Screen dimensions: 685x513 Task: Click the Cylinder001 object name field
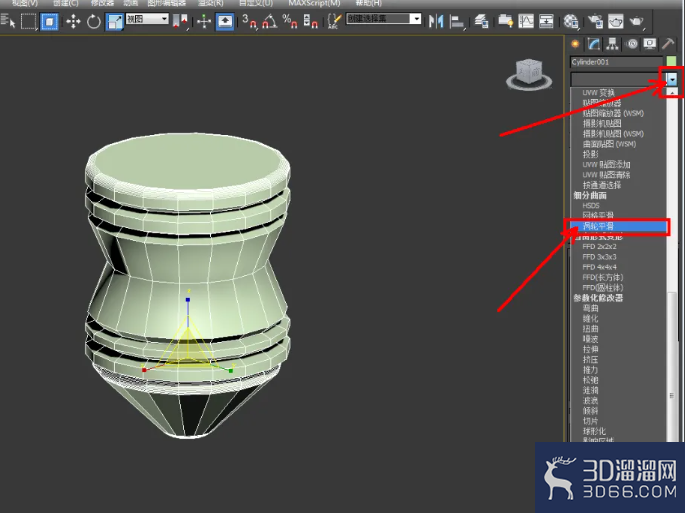(x=616, y=62)
